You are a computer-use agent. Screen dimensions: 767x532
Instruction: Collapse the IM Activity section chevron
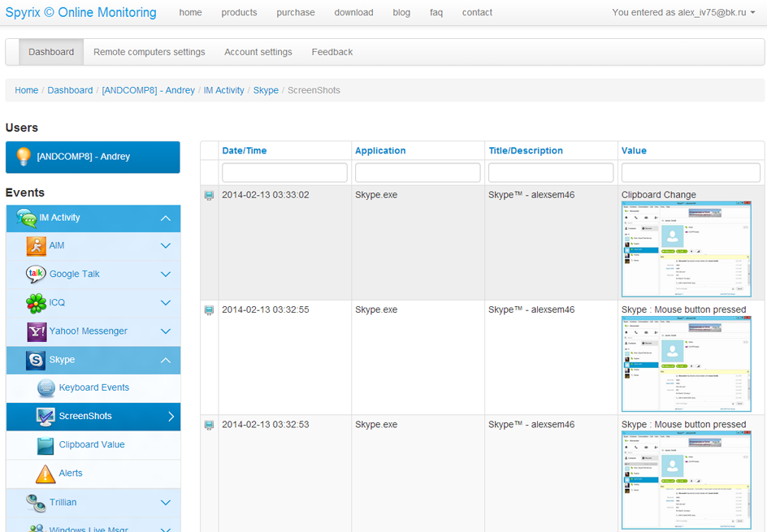pyautogui.click(x=166, y=218)
